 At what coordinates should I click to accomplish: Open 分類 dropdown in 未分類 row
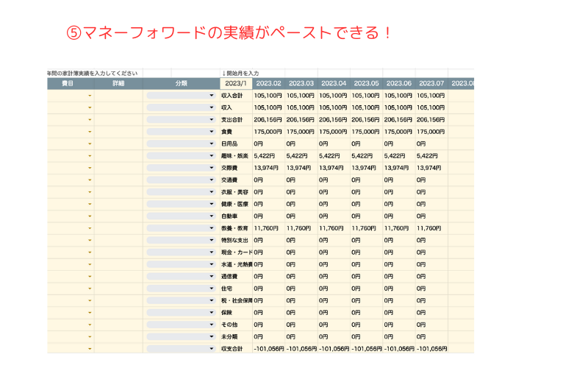181,336
